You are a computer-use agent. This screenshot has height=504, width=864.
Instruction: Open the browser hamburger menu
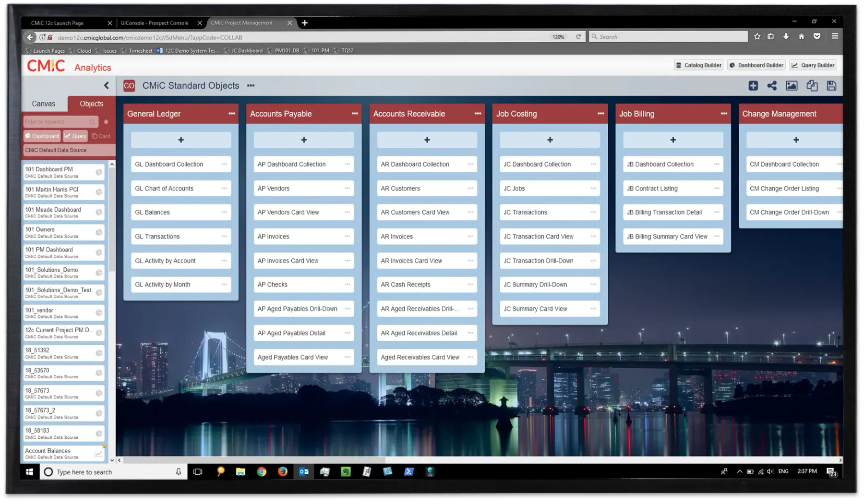click(x=835, y=36)
